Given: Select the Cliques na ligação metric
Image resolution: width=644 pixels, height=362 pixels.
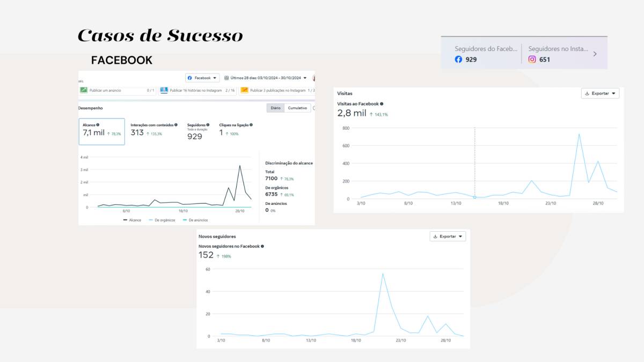Looking at the screenshot, I should click(236, 130).
